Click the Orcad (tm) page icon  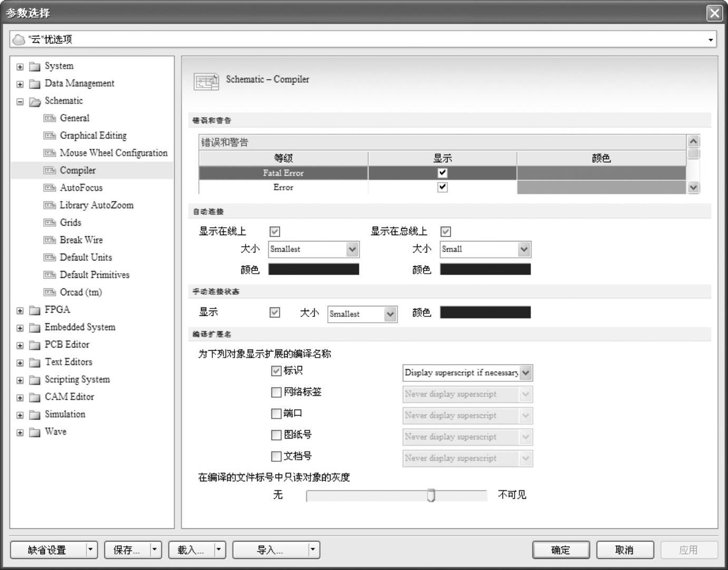(50, 292)
